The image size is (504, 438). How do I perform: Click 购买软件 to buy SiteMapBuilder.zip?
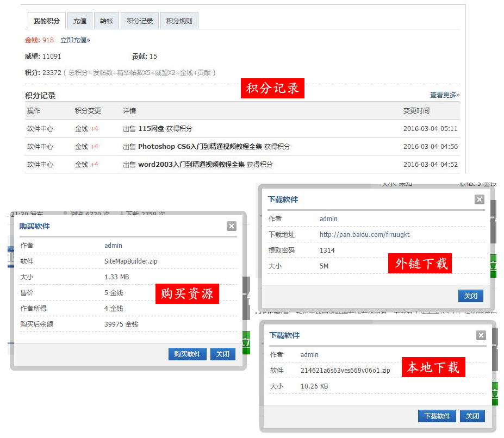(x=187, y=354)
